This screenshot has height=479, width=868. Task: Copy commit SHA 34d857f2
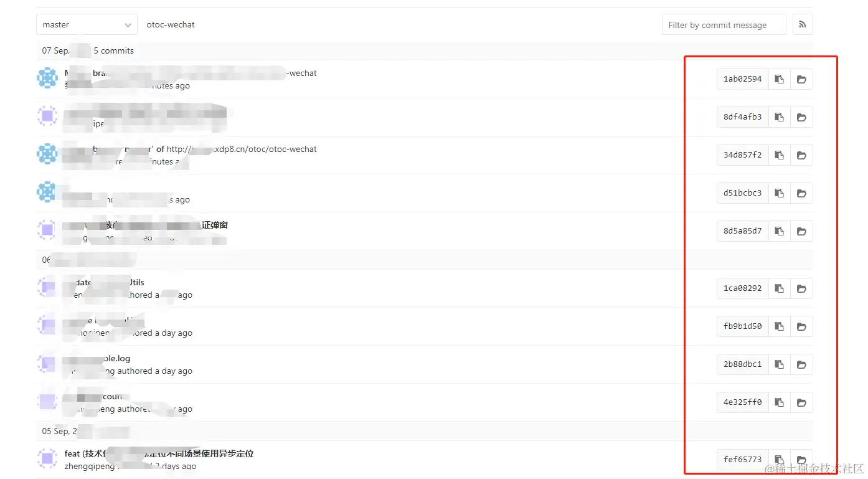coord(779,155)
